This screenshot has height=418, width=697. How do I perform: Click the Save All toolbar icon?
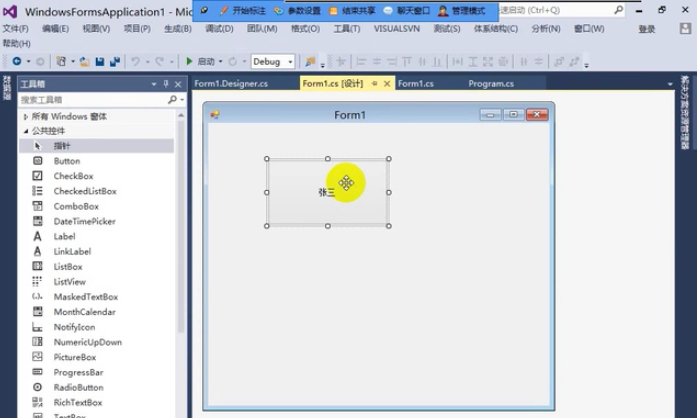point(115,61)
